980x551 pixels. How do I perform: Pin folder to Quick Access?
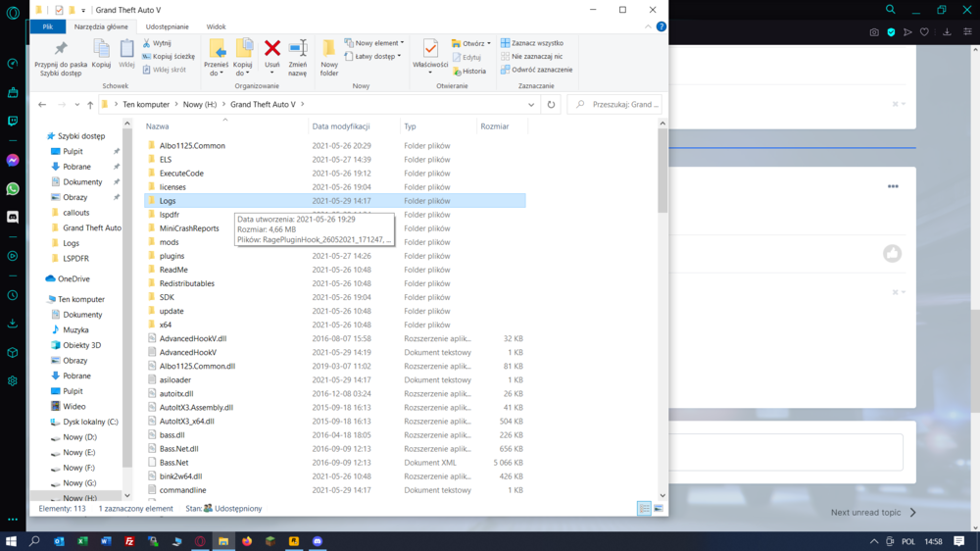coord(61,58)
